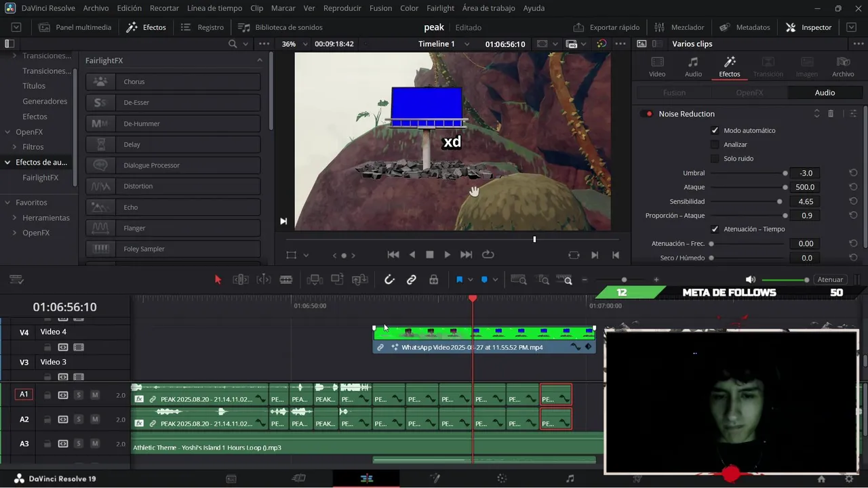Viewport: 868px width, 488px height.
Task: Select the Dialogue Processor effect
Action: (x=173, y=165)
